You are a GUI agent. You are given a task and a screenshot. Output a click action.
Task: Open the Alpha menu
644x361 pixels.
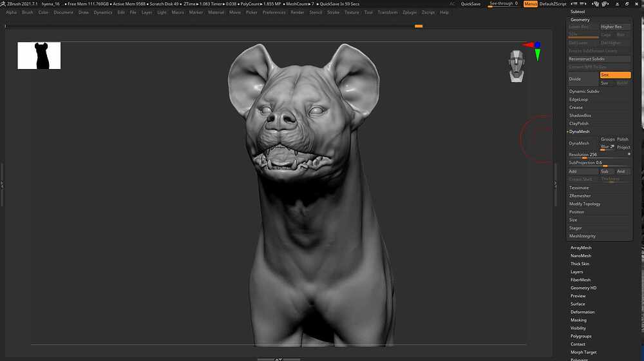12,12
